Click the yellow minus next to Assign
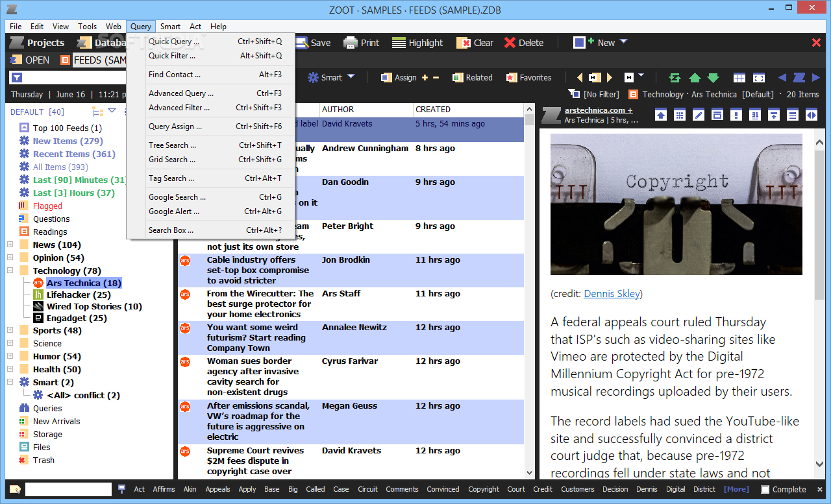This screenshot has height=504, width=831. [436, 78]
